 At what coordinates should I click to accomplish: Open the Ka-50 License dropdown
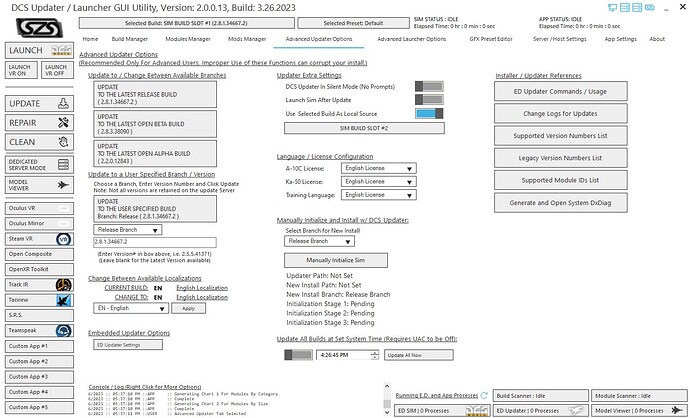(378, 181)
